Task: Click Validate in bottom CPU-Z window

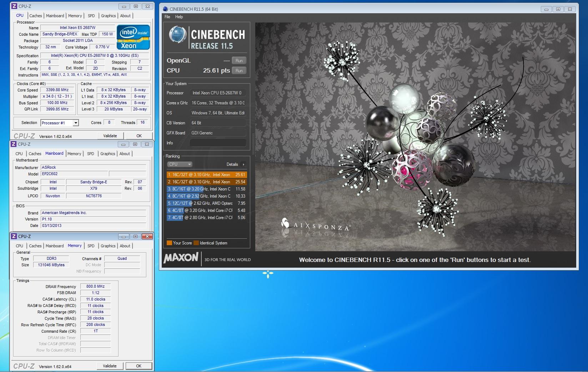Action: tap(110, 366)
